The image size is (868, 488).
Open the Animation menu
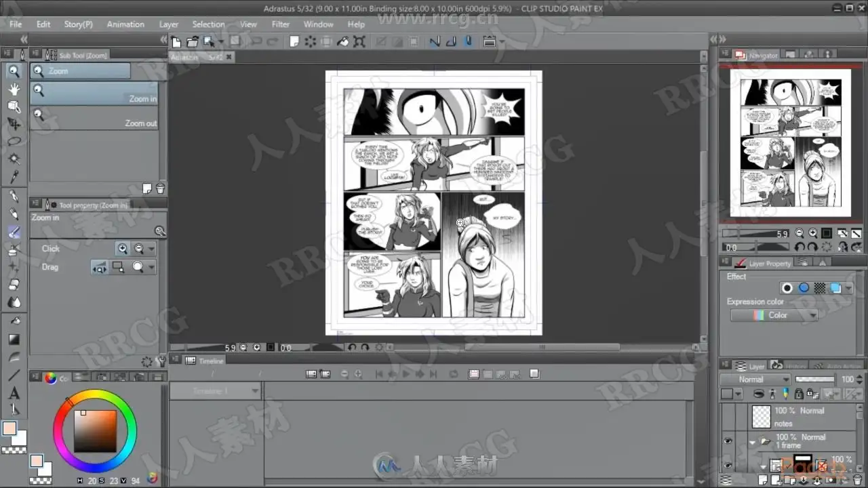(125, 24)
